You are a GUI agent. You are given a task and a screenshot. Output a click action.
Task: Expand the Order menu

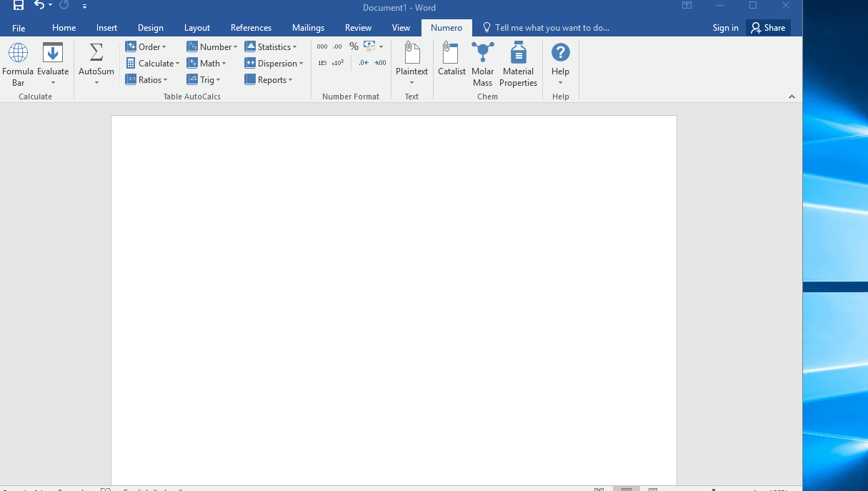pyautogui.click(x=146, y=46)
